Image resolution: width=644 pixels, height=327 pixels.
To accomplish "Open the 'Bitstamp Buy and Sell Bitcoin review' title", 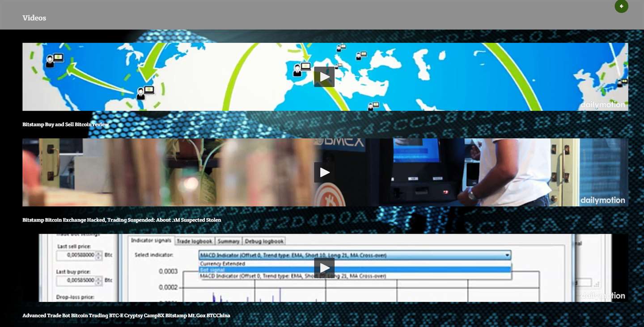I will [66, 124].
